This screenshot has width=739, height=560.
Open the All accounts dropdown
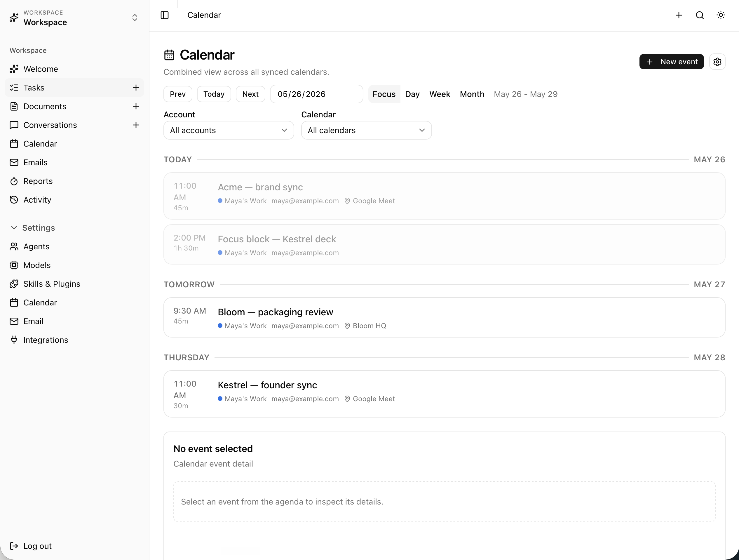coord(229,130)
